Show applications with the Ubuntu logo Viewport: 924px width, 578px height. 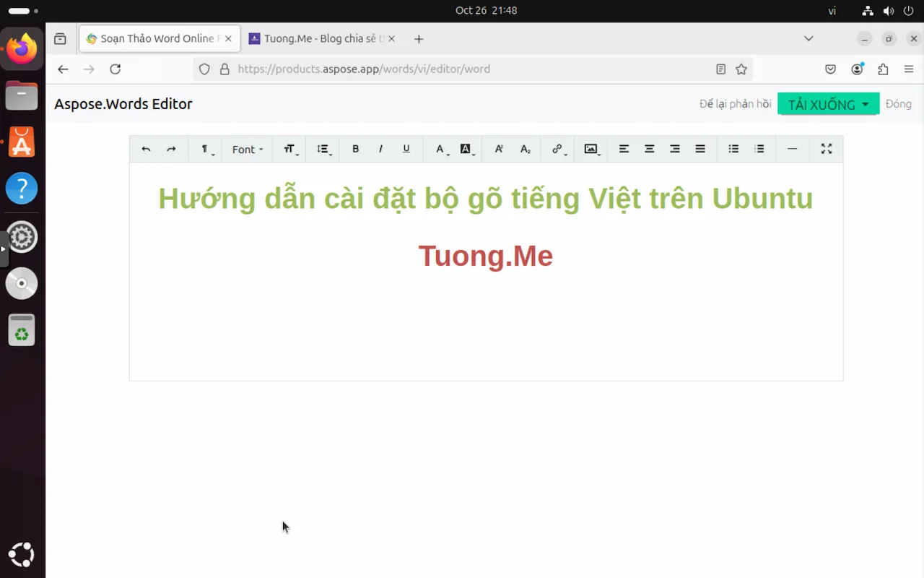(22, 555)
